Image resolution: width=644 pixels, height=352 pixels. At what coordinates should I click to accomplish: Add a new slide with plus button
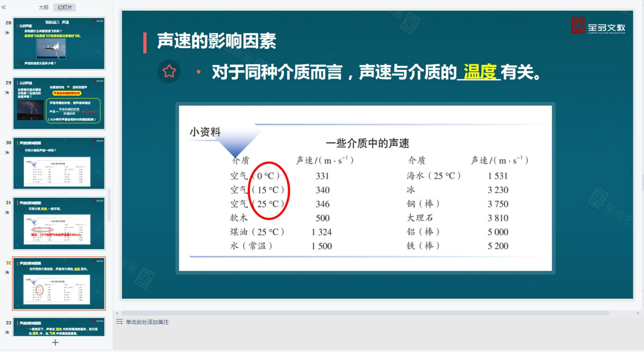(x=55, y=343)
